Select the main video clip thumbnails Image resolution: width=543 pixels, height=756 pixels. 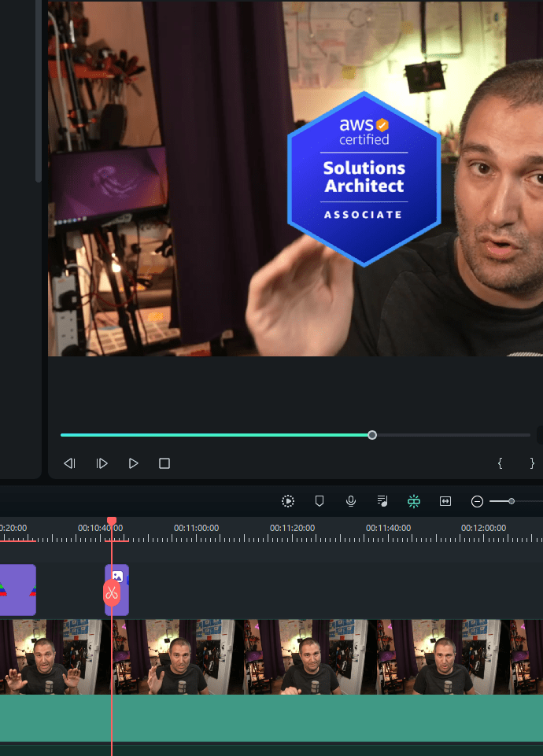[271, 657]
